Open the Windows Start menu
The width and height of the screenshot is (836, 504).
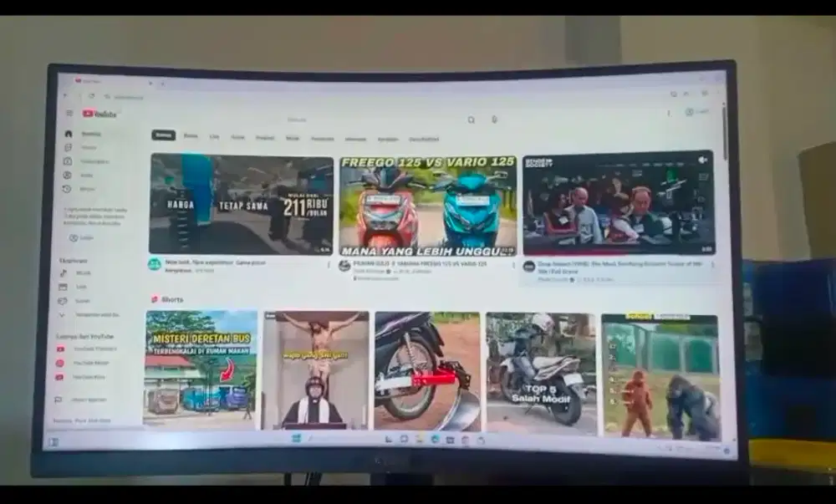(297, 438)
